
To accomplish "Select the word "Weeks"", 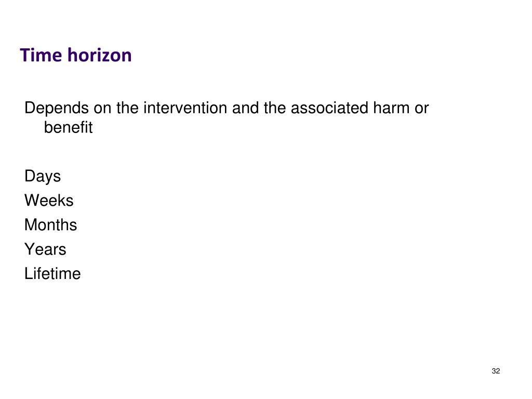I will point(49,200).
